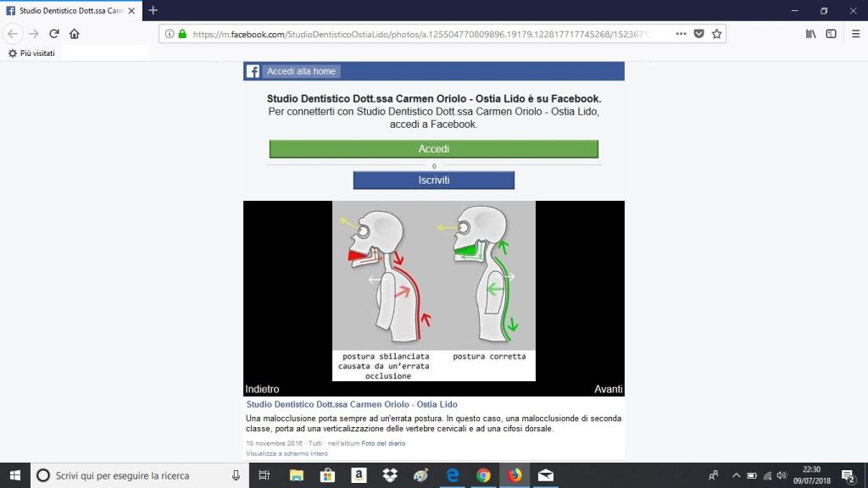Click the blue Iscriviti button
The image size is (868, 488).
click(433, 180)
